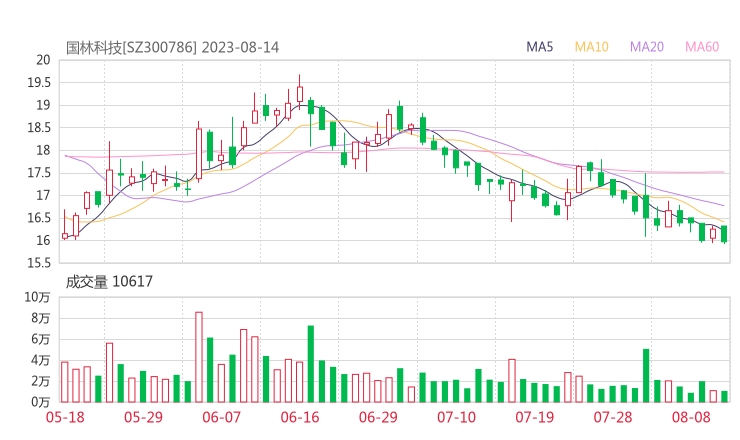Click the 06-16 date axis label
The width and height of the screenshot is (740, 440).
[300, 417]
